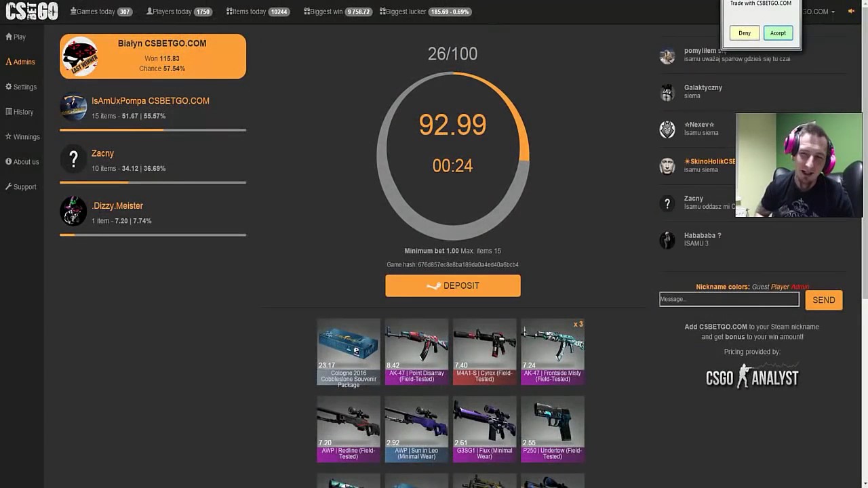
Task: Click the Games today trophy stat
Action: [101, 12]
